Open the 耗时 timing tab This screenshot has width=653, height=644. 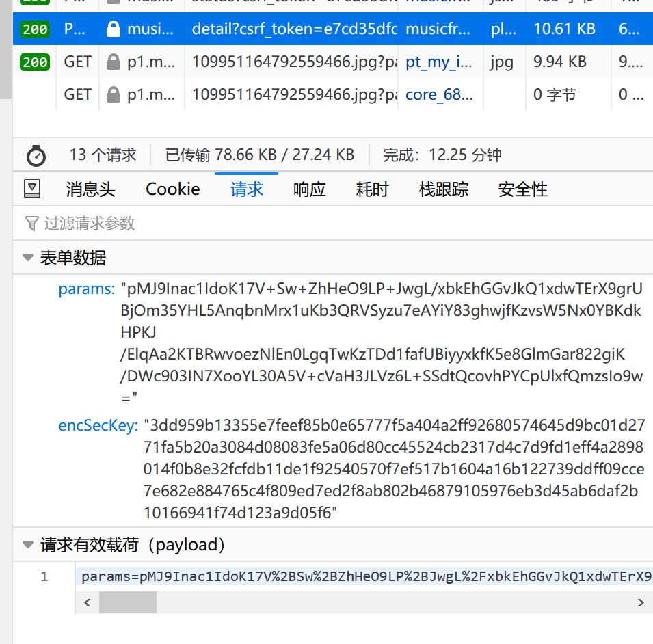[372, 189]
